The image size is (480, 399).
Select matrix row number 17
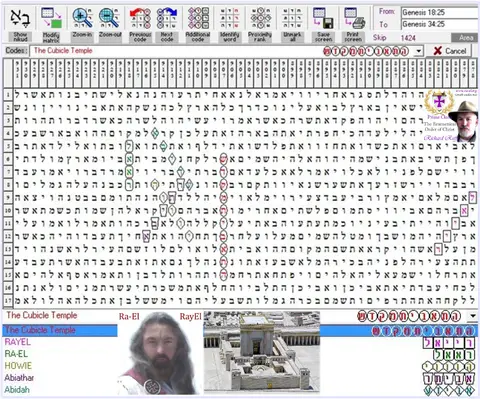[8, 301]
